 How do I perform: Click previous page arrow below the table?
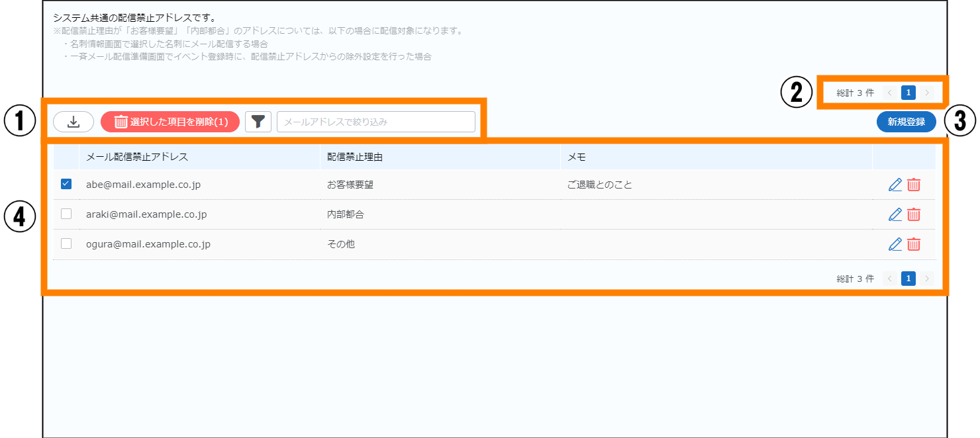click(x=890, y=279)
